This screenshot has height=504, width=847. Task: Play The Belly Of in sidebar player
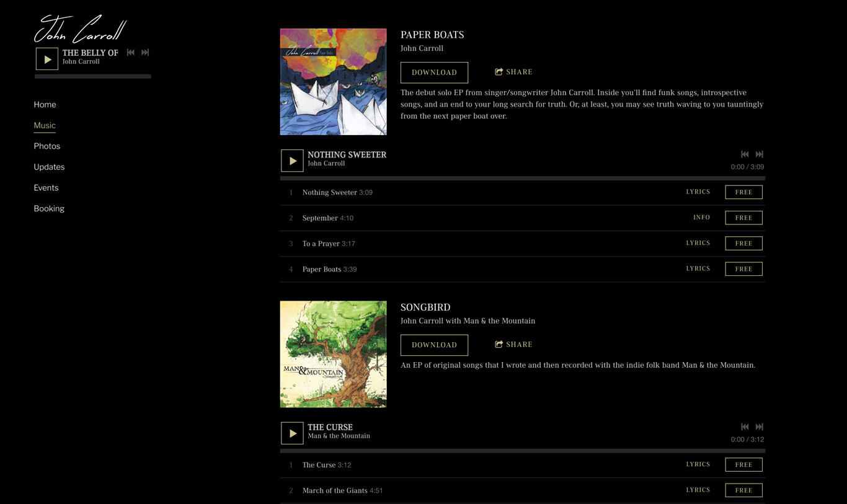point(47,59)
